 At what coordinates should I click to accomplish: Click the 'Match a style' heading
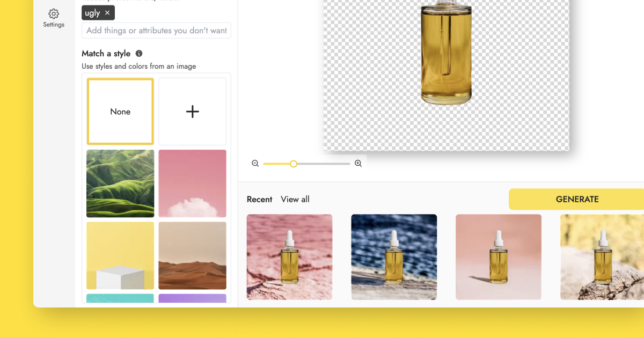(x=106, y=54)
